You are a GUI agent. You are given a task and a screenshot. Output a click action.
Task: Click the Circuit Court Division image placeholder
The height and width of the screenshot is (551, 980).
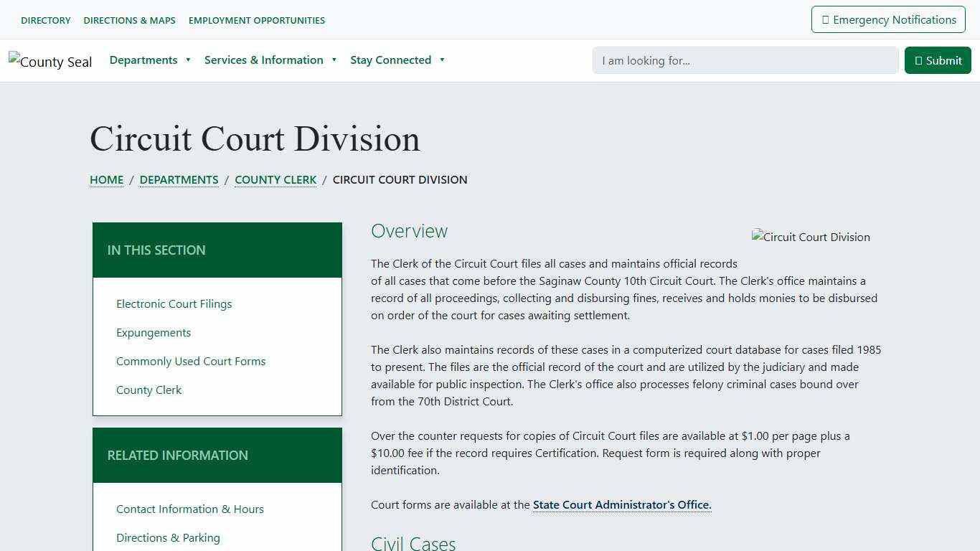[810, 237]
